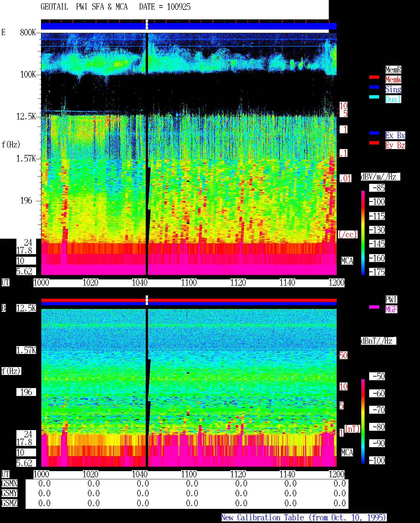Click the red 50 value on the B panel axis
Screen dimensions: 420x523
tap(343, 356)
